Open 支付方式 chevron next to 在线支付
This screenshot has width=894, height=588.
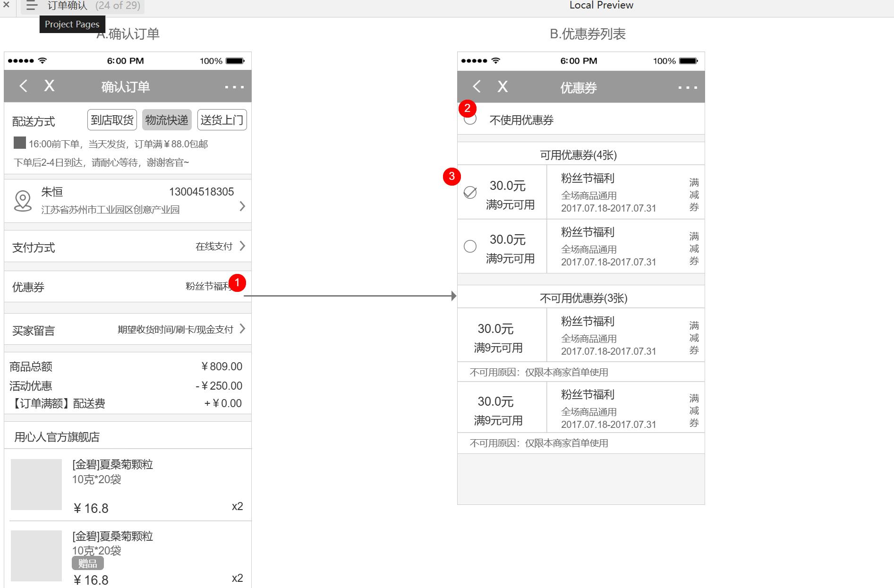[x=242, y=246]
